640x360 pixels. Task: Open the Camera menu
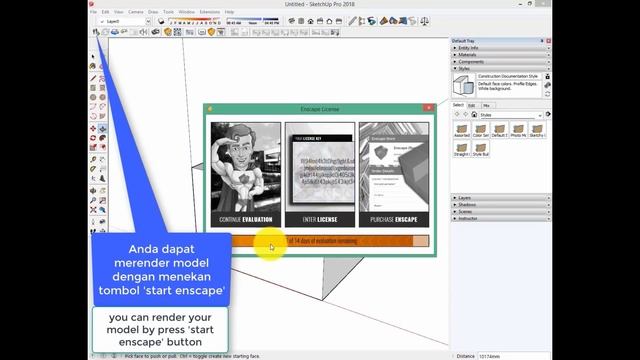click(x=136, y=12)
